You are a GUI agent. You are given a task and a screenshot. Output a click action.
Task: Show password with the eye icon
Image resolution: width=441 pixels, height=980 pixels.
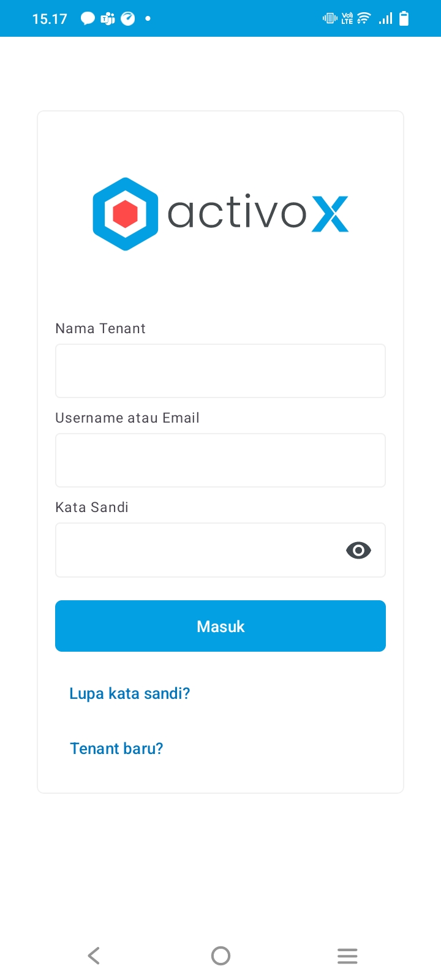(x=358, y=550)
